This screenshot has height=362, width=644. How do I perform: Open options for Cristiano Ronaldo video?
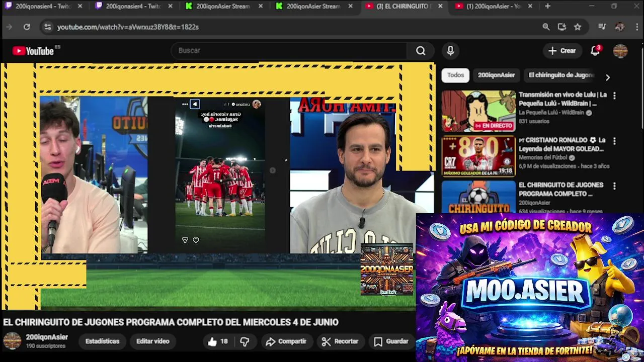coord(614,141)
